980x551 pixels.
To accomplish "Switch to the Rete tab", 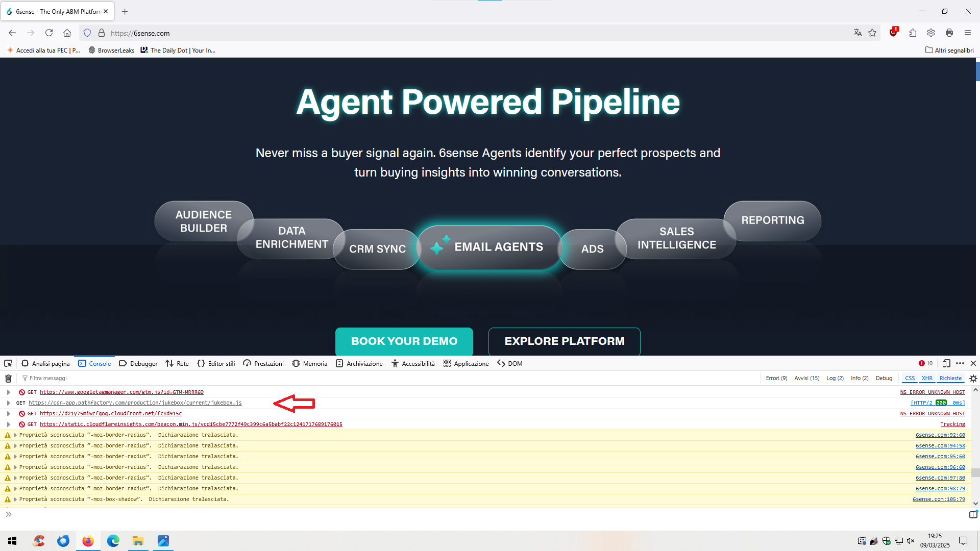I will [177, 364].
